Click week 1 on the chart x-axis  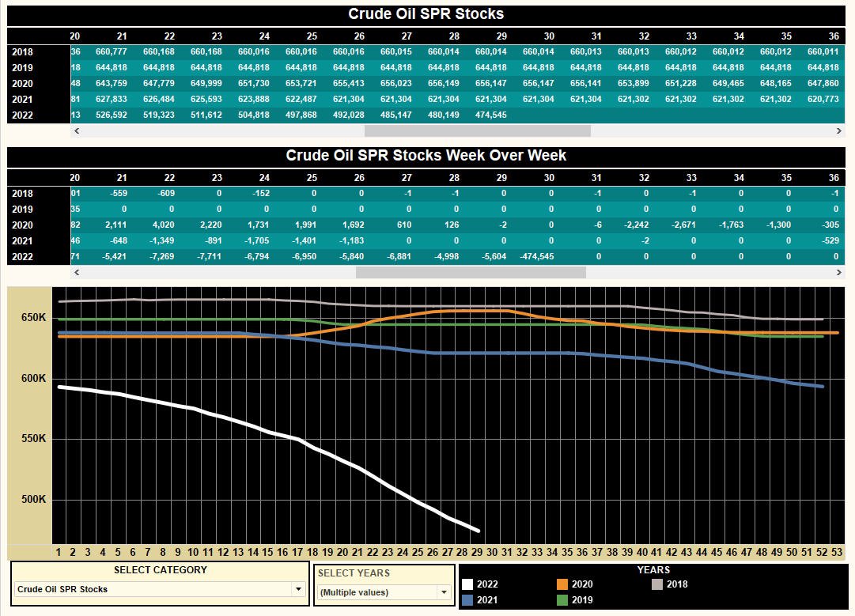[x=59, y=552]
